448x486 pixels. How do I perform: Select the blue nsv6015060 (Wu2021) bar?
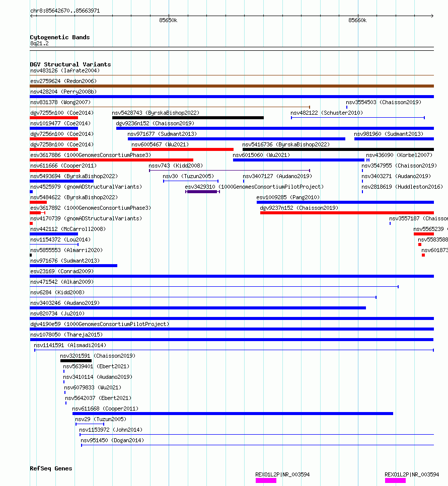coord(298,160)
